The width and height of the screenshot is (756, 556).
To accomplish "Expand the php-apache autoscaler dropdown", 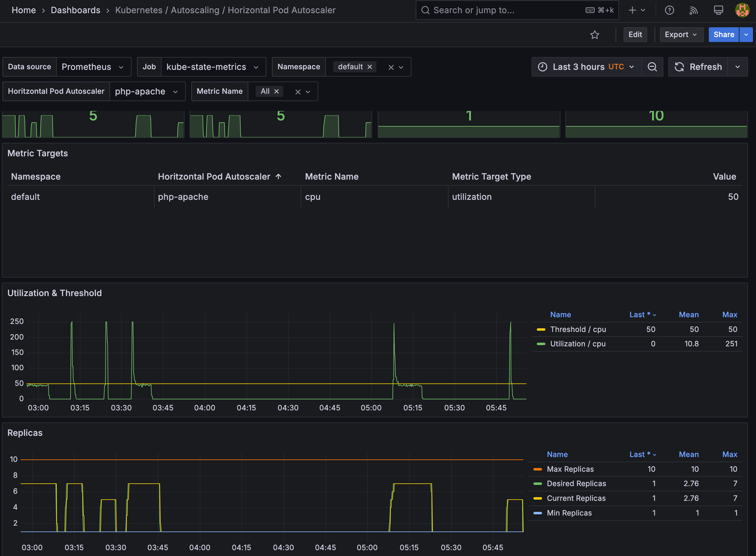I will coord(147,91).
